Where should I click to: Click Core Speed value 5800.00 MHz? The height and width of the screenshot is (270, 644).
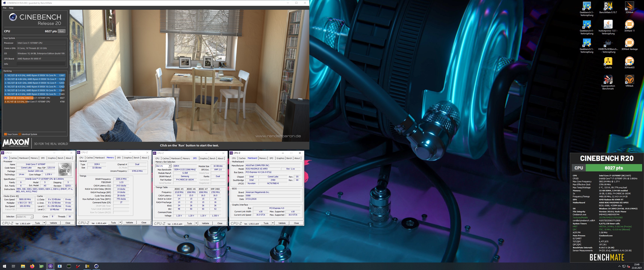click(25, 199)
